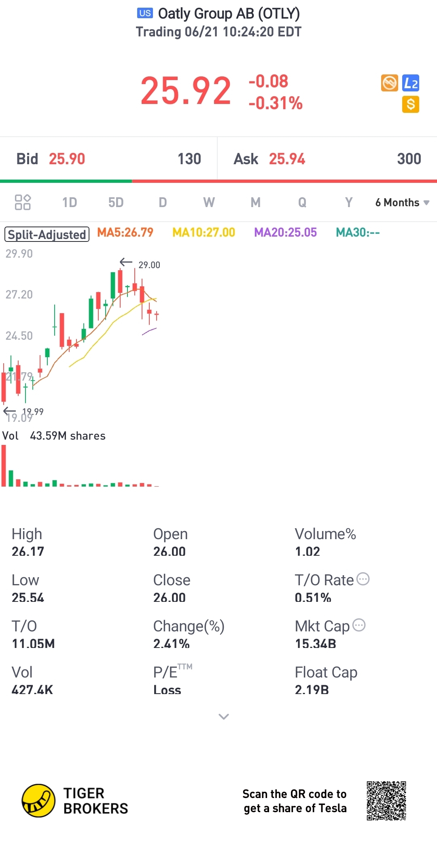437x868 pixels.
Task: Tap the ask size 300
Action: click(409, 159)
